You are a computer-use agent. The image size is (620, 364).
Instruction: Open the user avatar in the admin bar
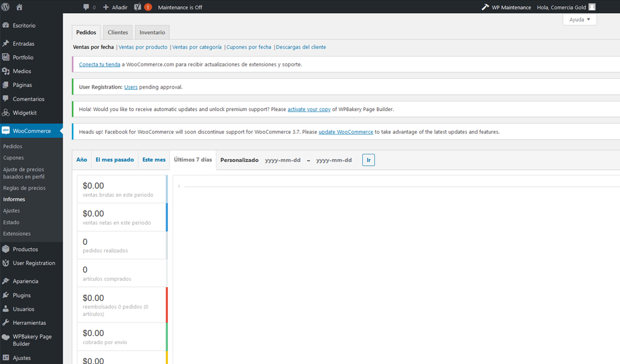point(592,7)
